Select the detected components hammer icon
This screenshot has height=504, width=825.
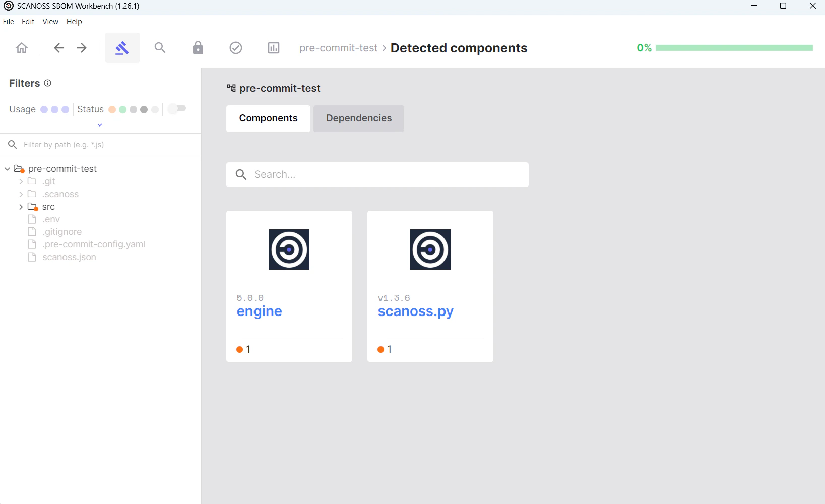point(122,47)
